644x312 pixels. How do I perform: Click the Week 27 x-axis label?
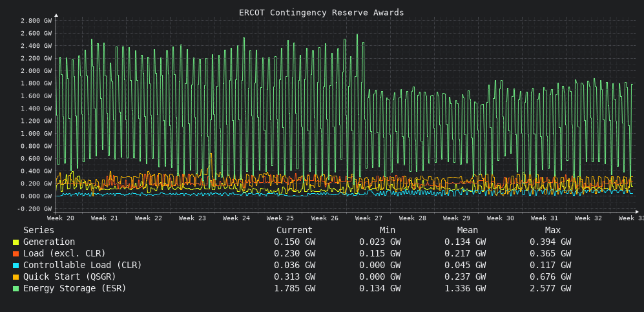368,218
